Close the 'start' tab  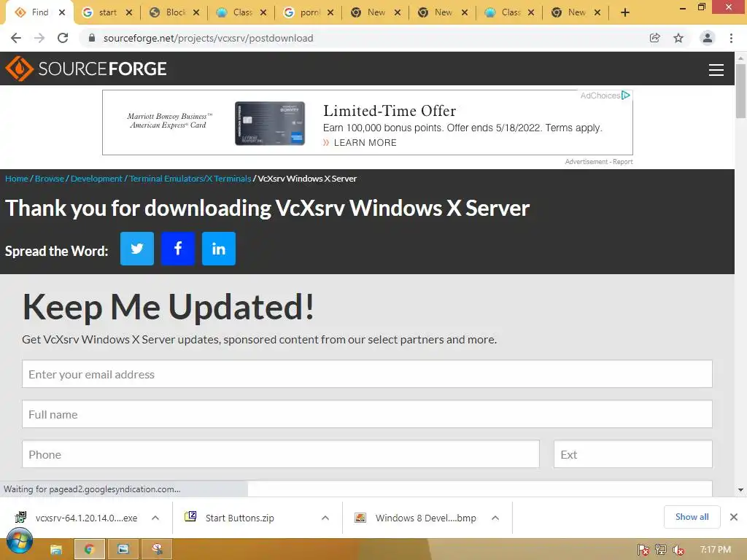point(128,13)
